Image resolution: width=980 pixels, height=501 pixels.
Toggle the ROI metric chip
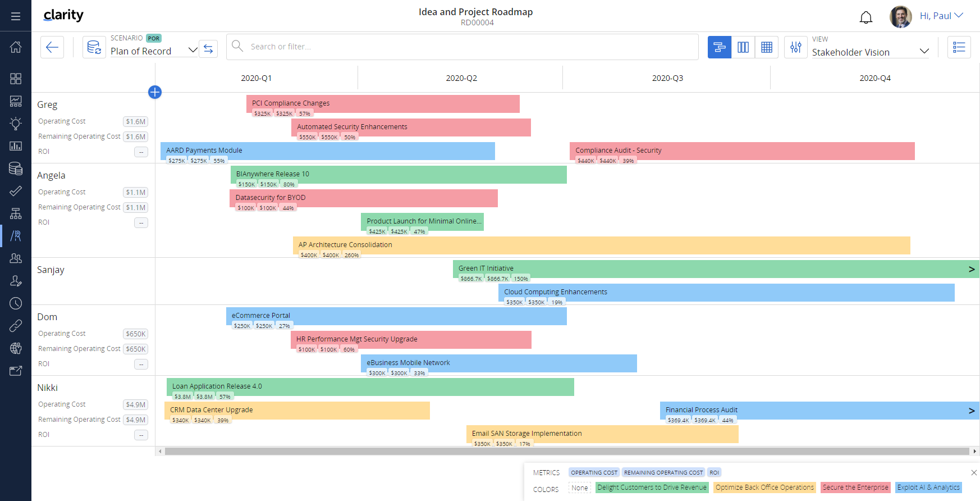click(x=715, y=472)
